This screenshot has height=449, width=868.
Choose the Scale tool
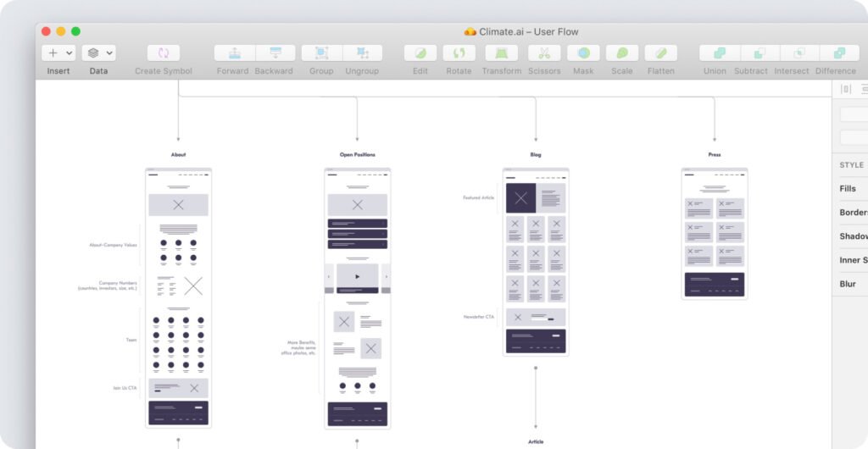pyautogui.click(x=622, y=53)
